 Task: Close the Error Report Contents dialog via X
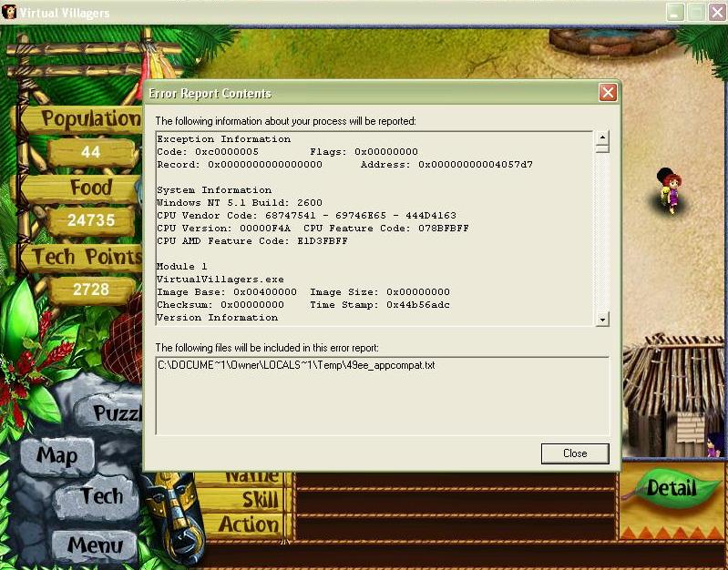(x=608, y=92)
